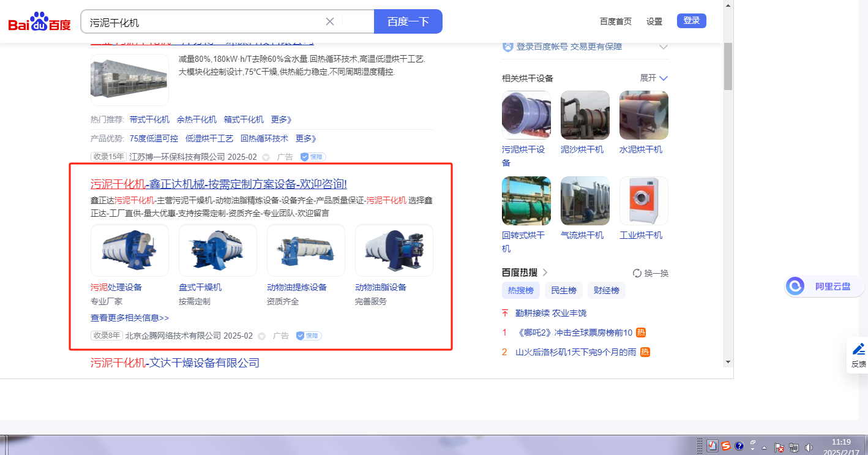Screen dimensions: 868x455
Task: Clear the search box with the X icon
Action: pyautogui.click(x=329, y=21)
